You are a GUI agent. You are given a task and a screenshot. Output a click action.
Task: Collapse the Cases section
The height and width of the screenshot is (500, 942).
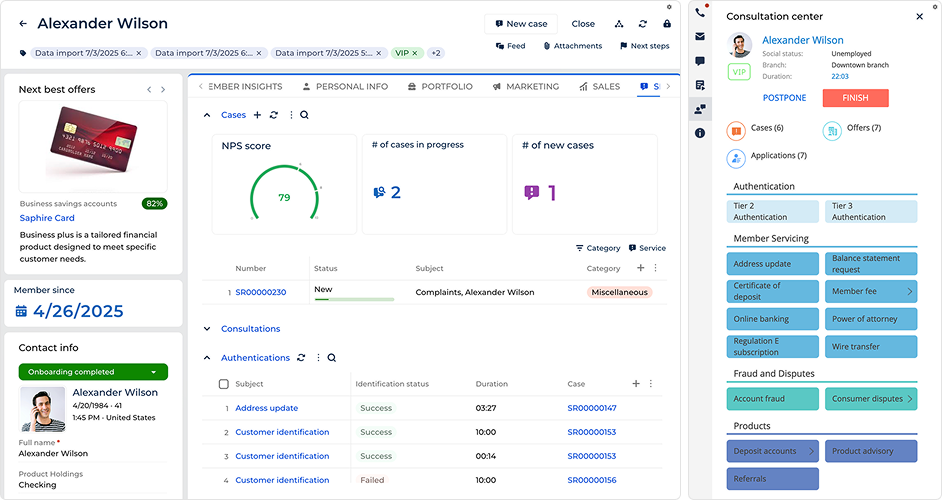[x=207, y=115]
